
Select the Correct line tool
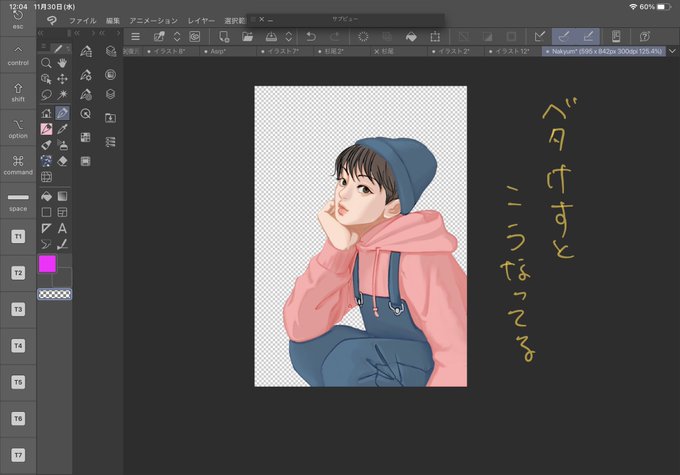point(62,244)
